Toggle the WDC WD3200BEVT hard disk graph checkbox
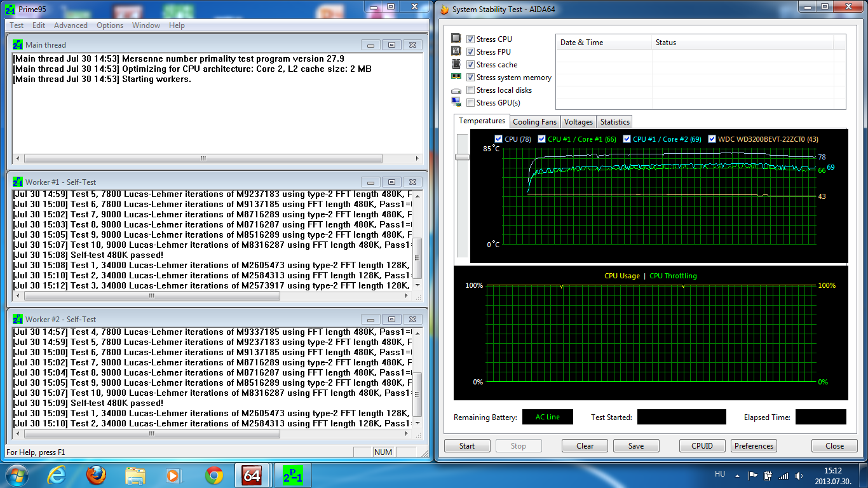Screen dimensions: 868x488 (x=712, y=139)
